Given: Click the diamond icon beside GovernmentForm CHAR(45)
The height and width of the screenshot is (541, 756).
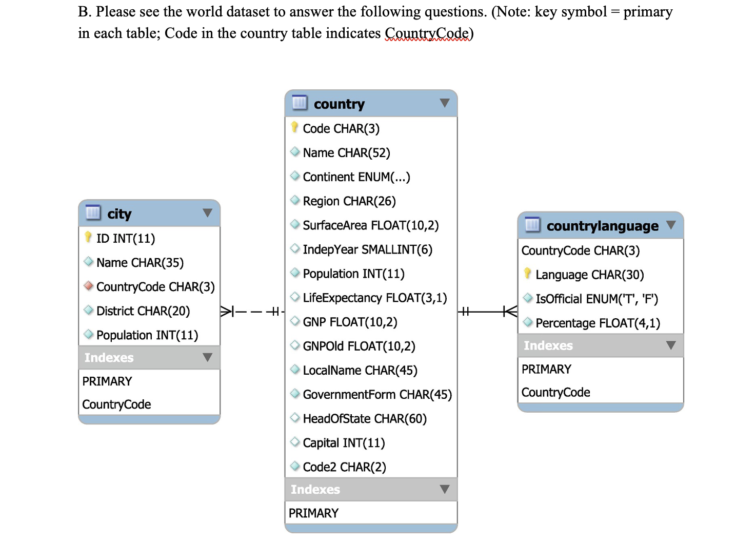Looking at the screenshot, I should [295, 394].
